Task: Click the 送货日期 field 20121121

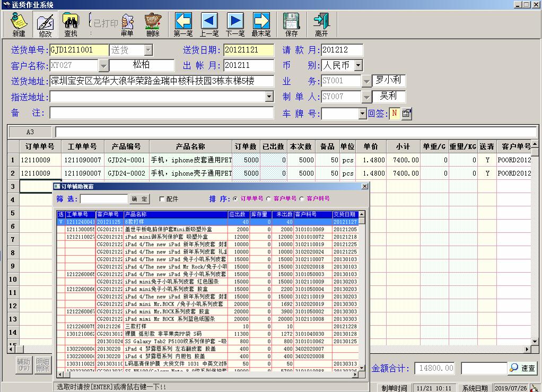Action: pyautogui.click(x=249, y=50)
